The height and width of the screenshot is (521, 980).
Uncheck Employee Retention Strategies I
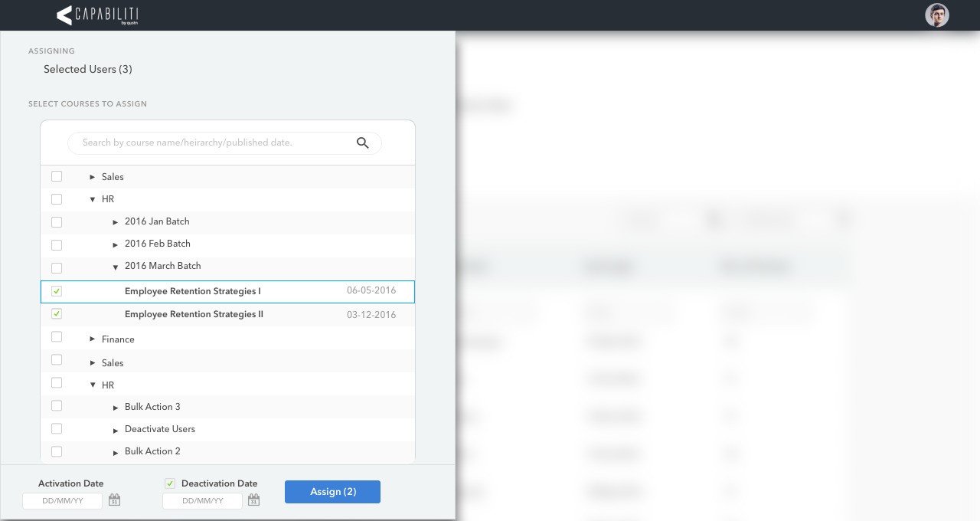(57, 291)
